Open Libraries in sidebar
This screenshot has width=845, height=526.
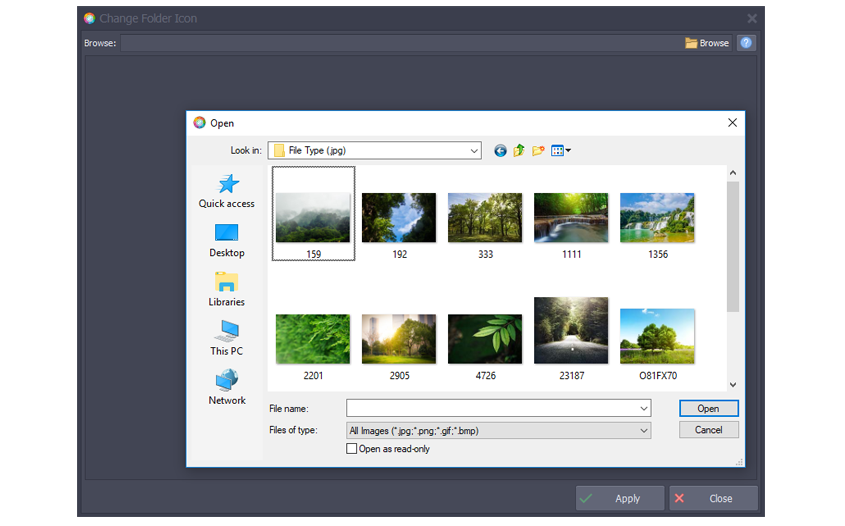click(227, 288)
